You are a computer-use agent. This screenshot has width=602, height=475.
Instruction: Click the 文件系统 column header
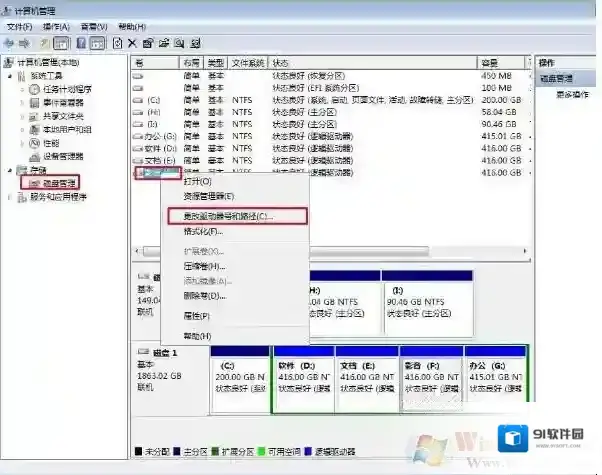point(248,62)
